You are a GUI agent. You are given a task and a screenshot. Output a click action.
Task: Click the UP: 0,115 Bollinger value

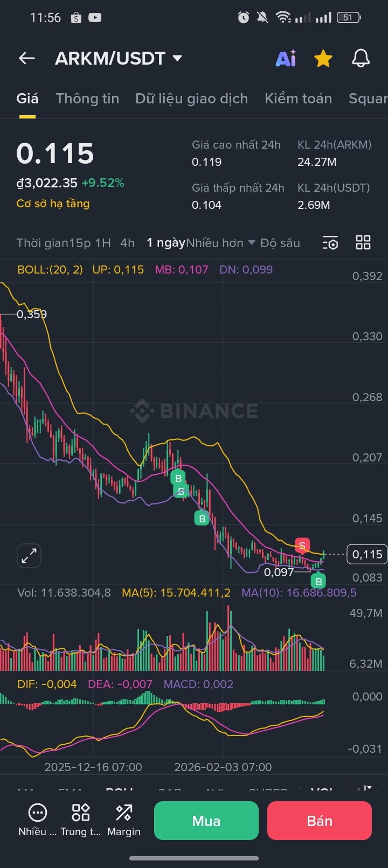coord(118,269)
